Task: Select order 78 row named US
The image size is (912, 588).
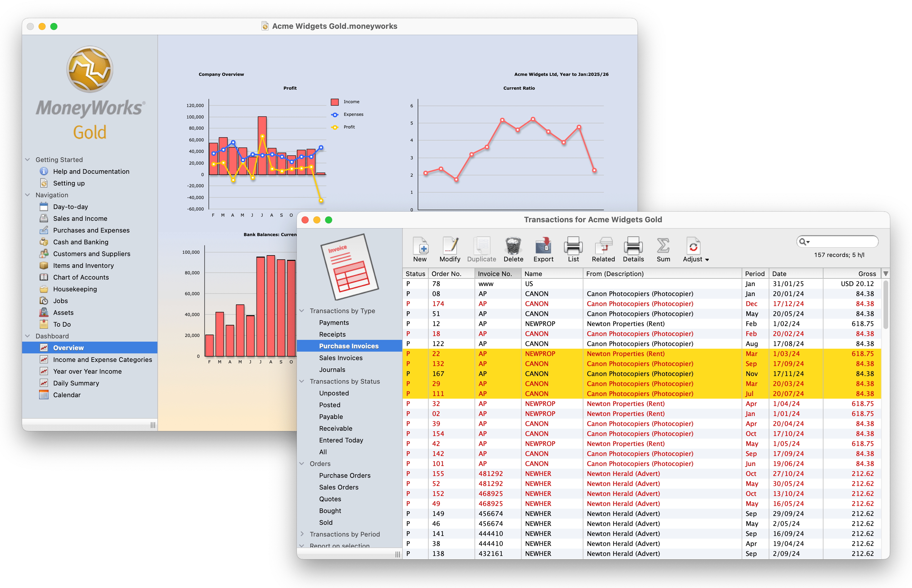Action: (x=642, y=284)
